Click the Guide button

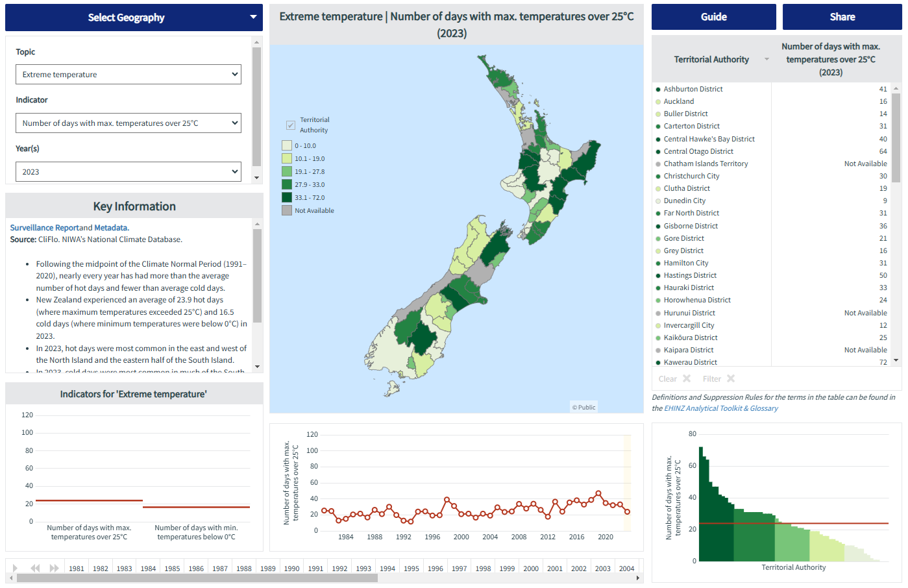point(713,17)
